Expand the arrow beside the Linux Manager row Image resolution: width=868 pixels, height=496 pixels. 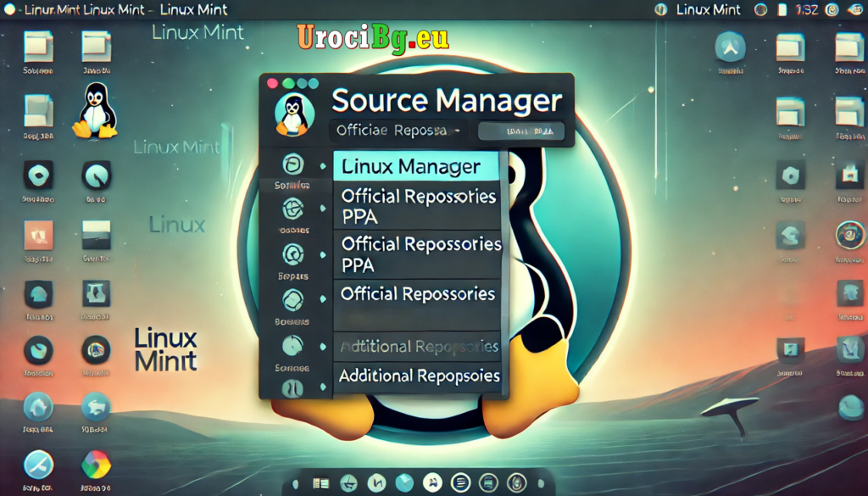(323, 166)
